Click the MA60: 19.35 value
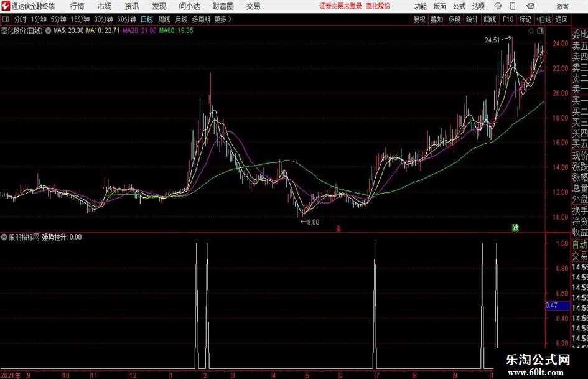This screenshot has height=379, width=588. 176,30
